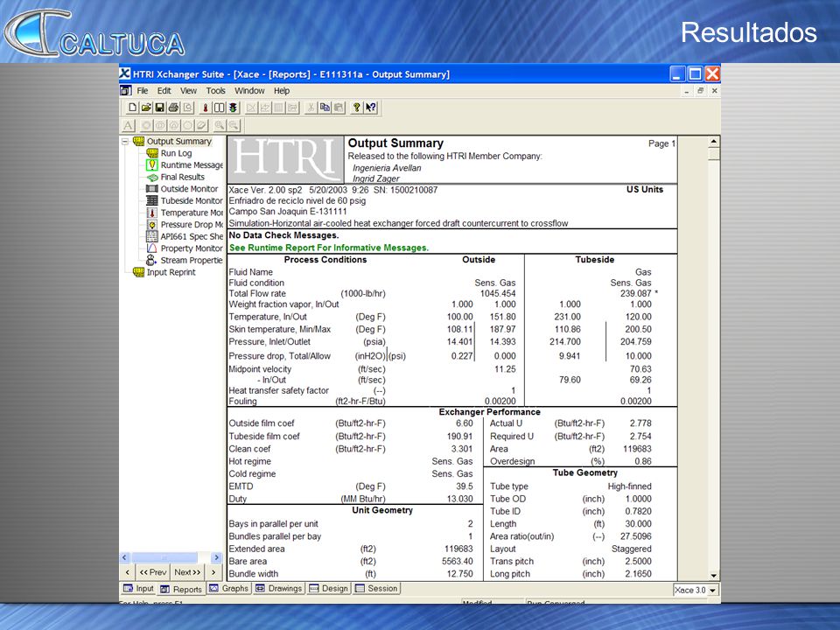This screenshot has width=840, height=630.
Task: Save the case with the floppy disk icon
Action: (159, 108)
